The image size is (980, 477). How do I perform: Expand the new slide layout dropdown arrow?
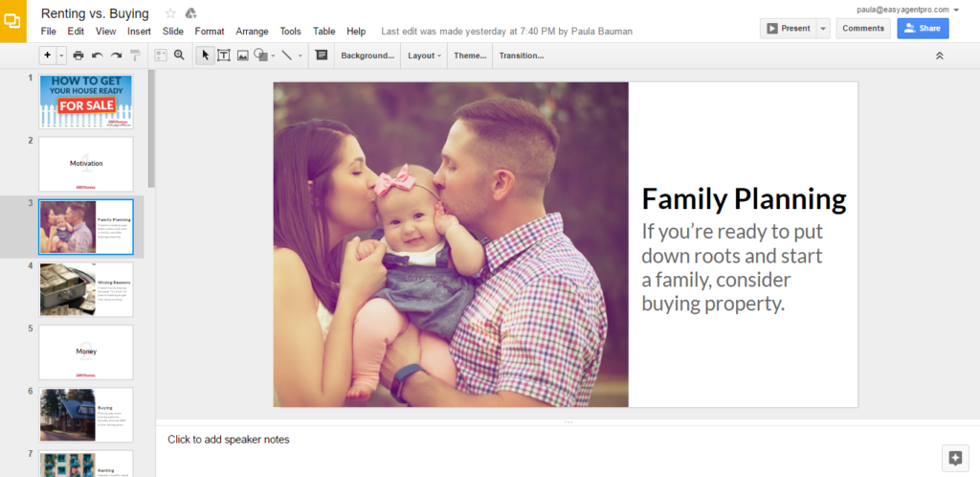coord(61,55)
